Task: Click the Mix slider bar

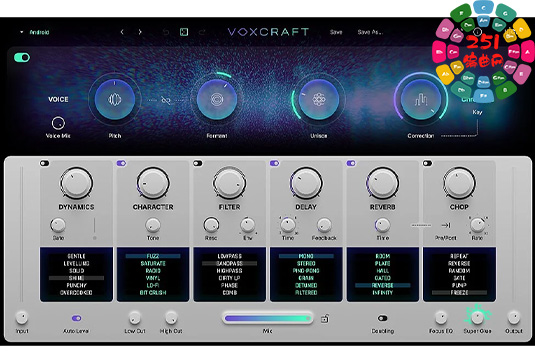Action: click(x=268, y=318)
